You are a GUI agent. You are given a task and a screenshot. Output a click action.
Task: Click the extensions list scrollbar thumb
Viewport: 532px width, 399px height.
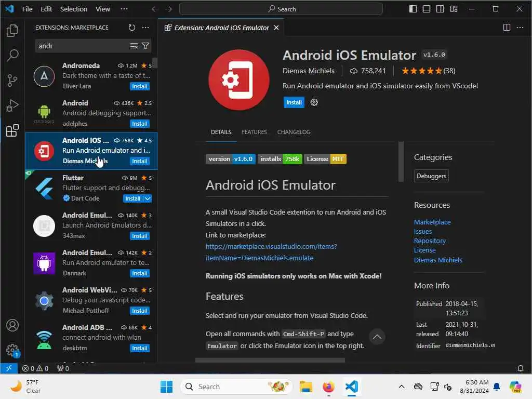click(x=155, y=63)
